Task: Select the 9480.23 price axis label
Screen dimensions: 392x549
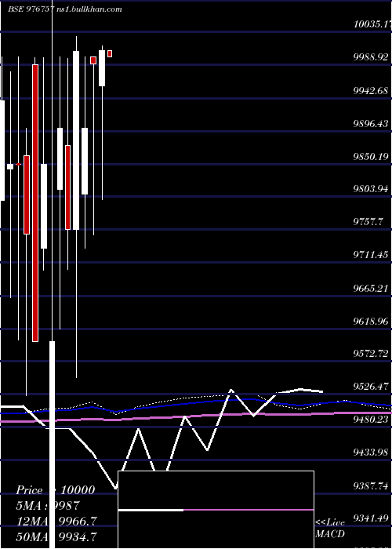Action: point(371,420)
